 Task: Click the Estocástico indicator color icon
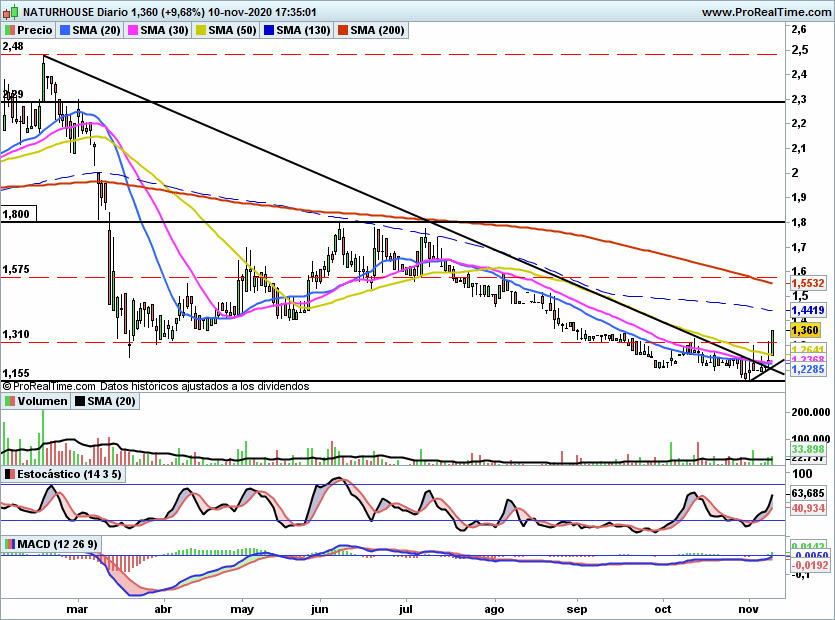10,475
